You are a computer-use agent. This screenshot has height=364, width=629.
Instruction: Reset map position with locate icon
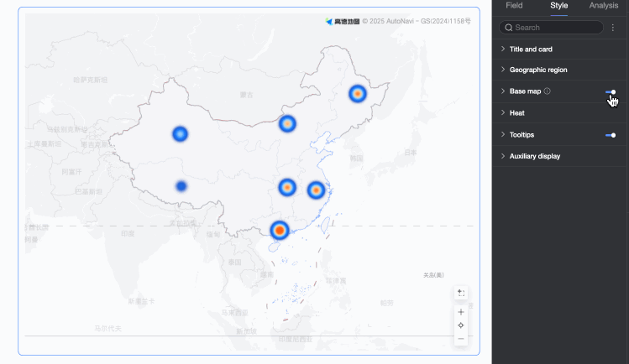(x=461, y=325)
